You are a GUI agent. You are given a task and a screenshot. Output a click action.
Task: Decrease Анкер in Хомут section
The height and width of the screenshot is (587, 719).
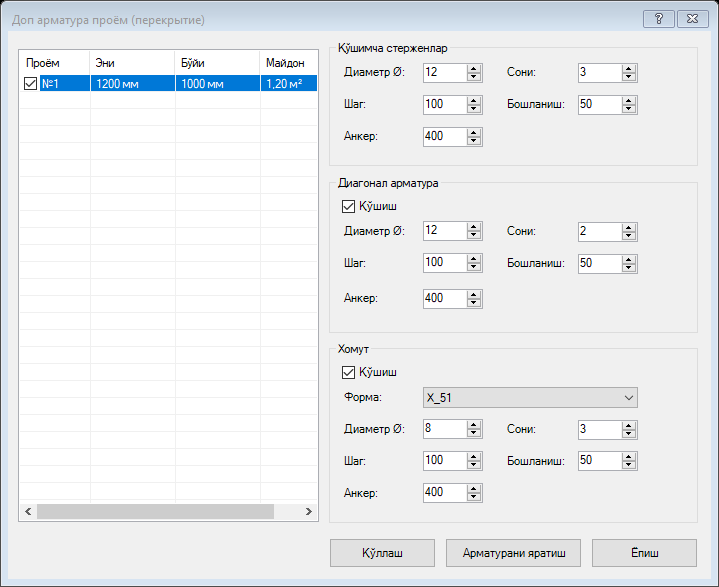(474, 498)
